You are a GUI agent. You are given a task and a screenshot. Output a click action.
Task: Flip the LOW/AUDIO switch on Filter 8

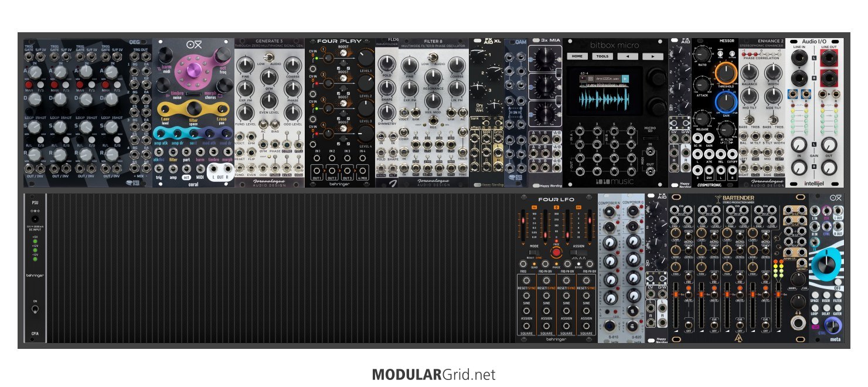click(433, 57)
